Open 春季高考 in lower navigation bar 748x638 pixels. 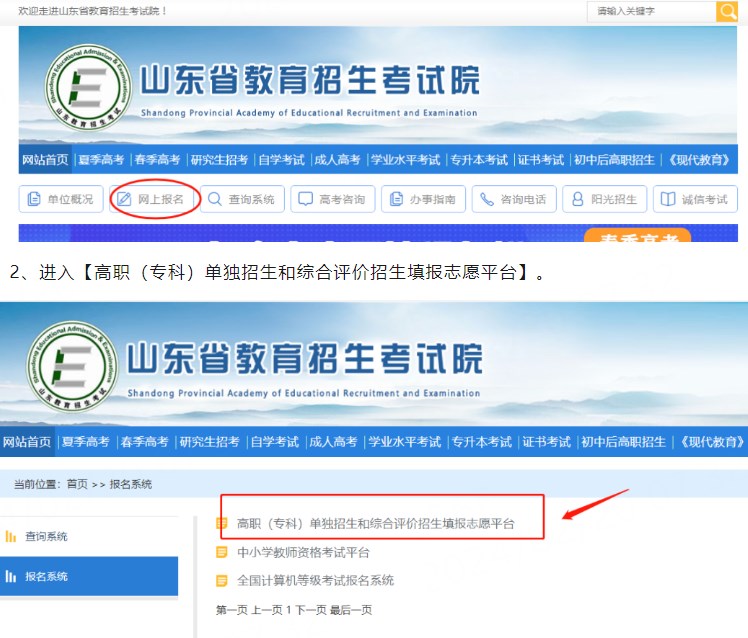pos(145,442)
